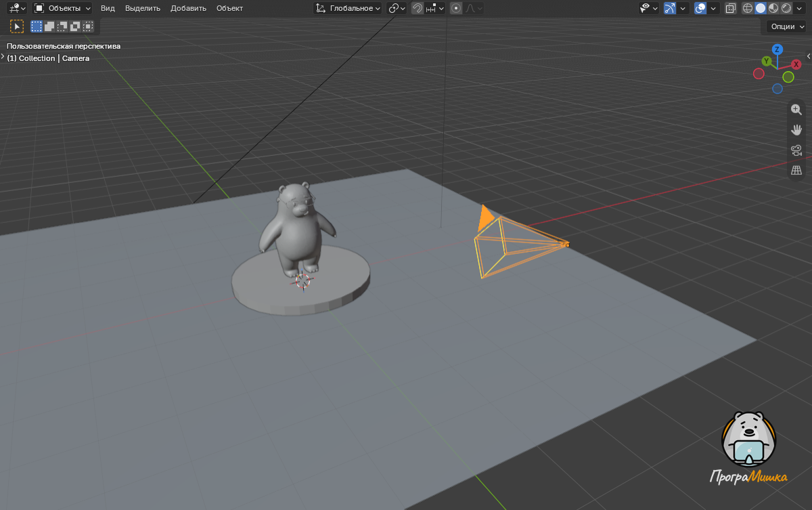The height and width of the screenshot is (510, 812).
Task: Switch to rendered viewport shading
Action: (786, 8)
